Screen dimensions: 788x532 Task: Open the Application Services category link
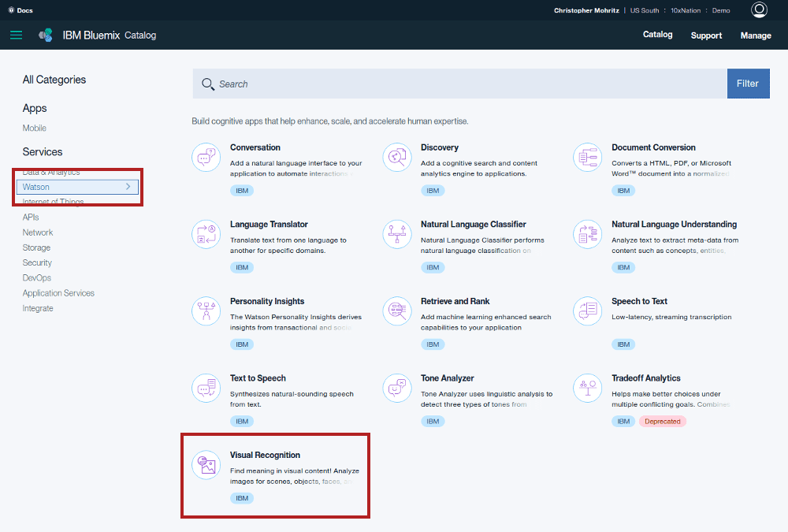click(58, 293)
